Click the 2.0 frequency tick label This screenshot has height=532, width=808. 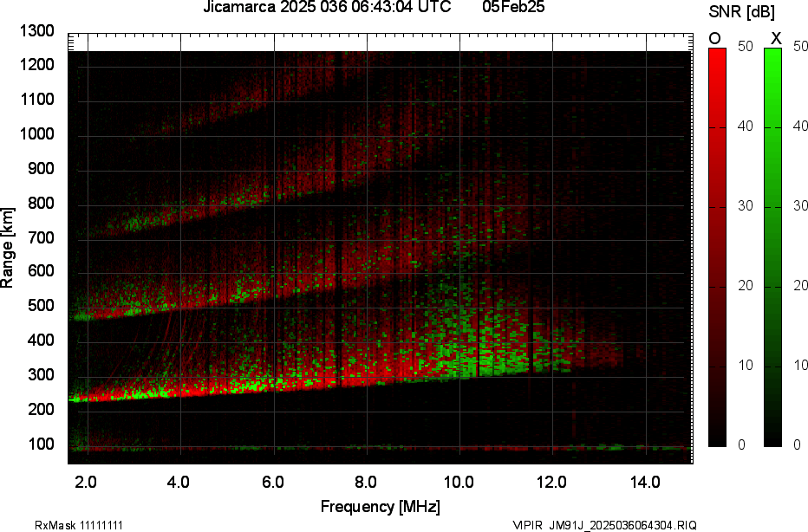click(86, 482)
